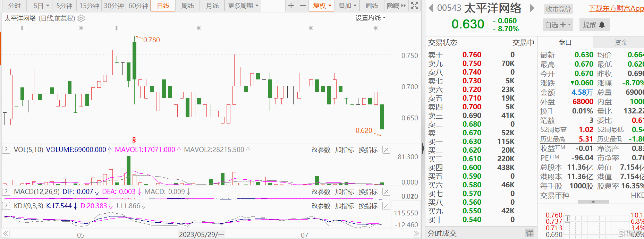The image size is (644, 239).
Task: Close the VOL indicator panel
Action: click(x=386, y=150)
